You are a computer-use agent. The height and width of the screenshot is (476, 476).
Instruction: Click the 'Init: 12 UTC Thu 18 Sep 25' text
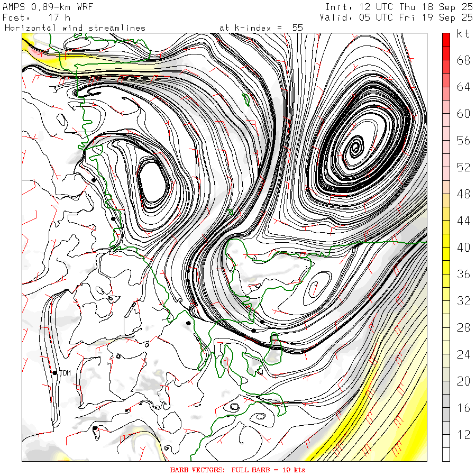(396, 6)
